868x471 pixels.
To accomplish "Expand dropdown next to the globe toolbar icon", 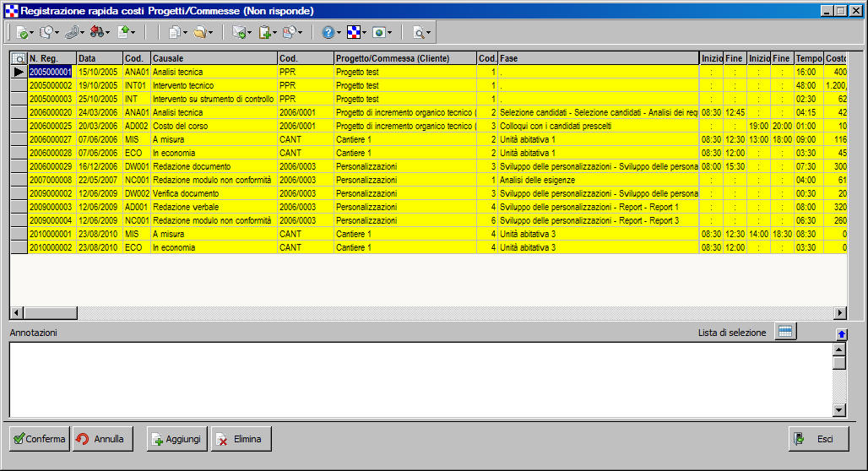I will (389, 34).
